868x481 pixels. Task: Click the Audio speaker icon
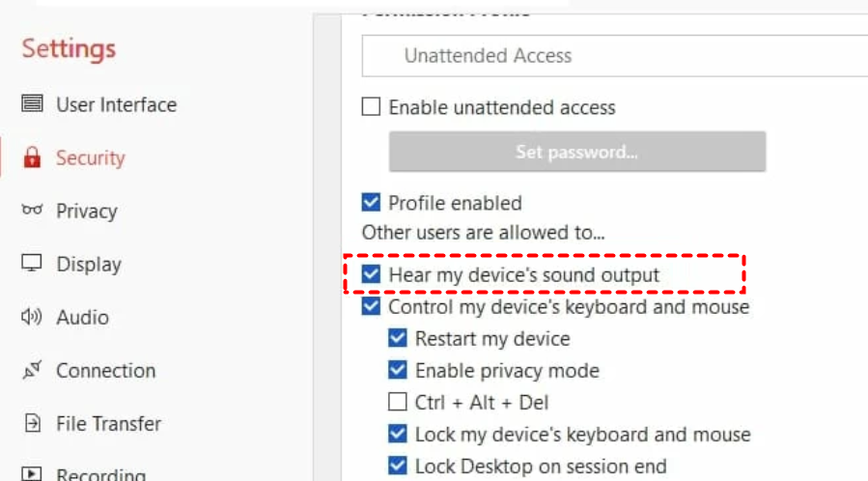(33, 317)
